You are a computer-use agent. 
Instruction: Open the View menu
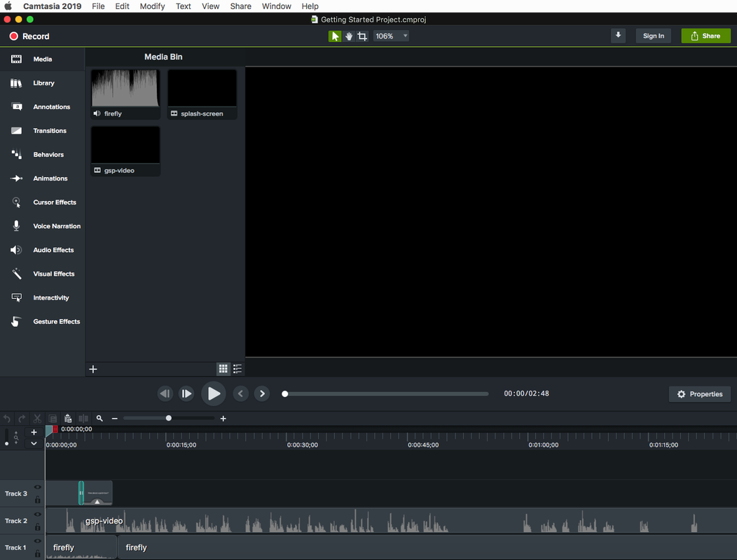pos(211,6)
